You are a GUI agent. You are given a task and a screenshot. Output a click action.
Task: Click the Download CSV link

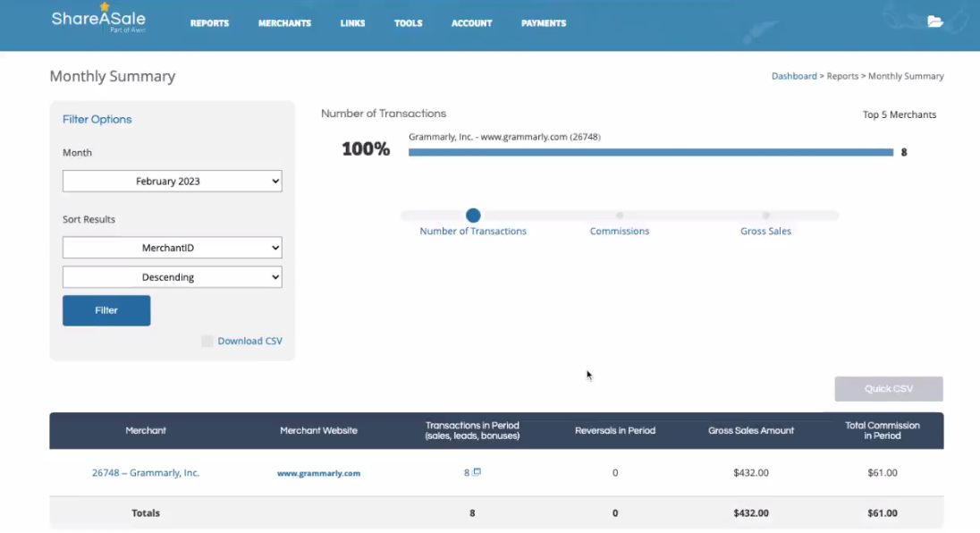coord(250,341)
